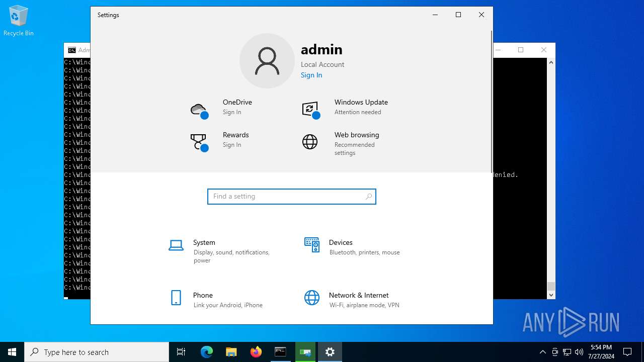Open the Windows Start menu
644x362 pixels.
(12, 352)
